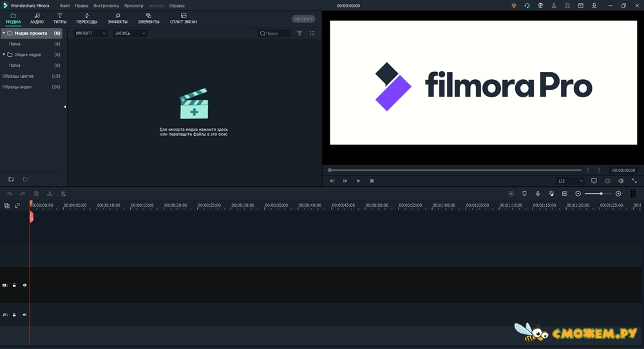Mute audio track 1 speaker icon

point(24,315)
